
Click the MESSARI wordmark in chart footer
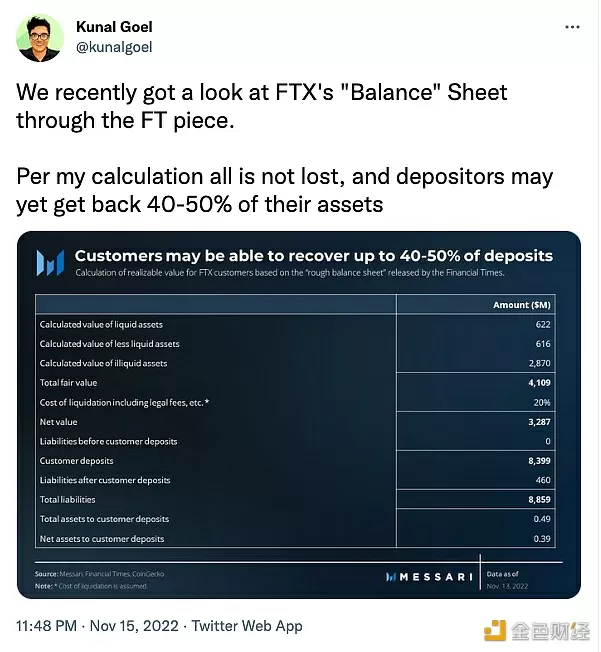[429, 577]
